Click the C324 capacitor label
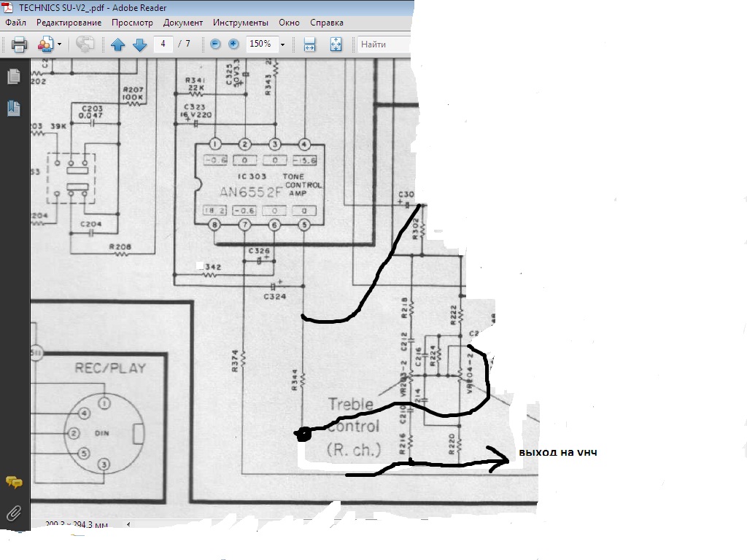Image resolution: width=747 pixels, height=560 pixels. 275,296
